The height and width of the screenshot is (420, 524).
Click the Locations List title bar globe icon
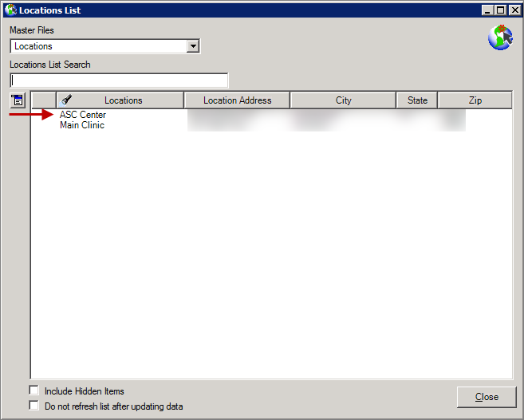click(10, 10)
